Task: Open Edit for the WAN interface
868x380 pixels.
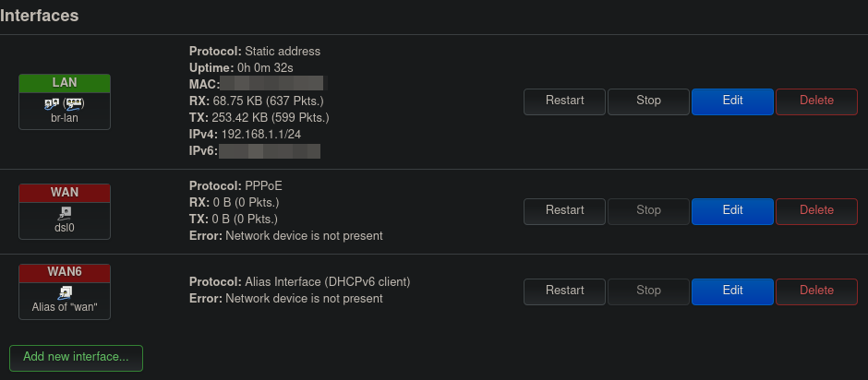Action: [x=732, y=211]
